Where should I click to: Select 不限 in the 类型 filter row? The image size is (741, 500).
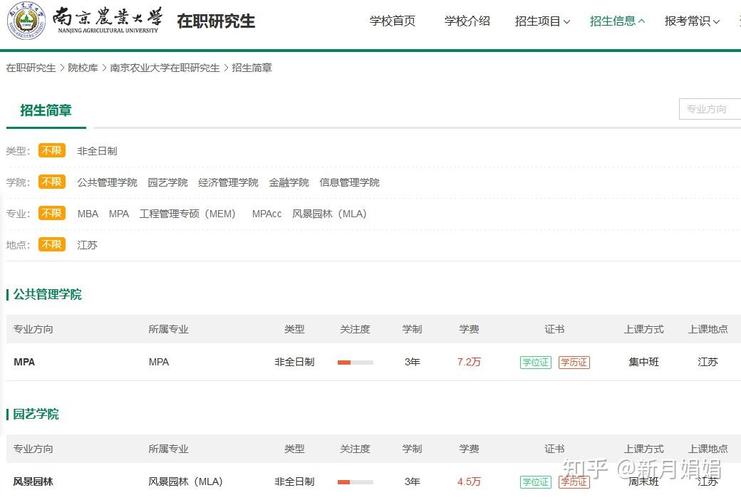(x=52, y=151)
